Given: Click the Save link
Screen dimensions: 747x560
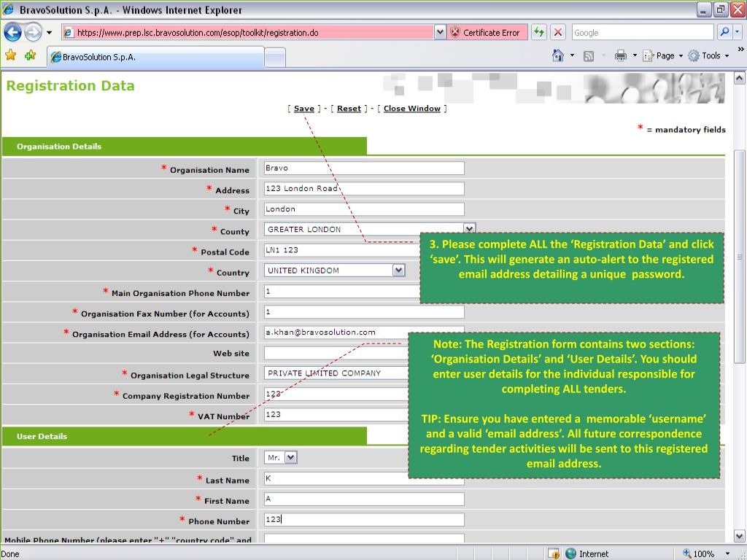Looking at the screenshot, I should [x=304, y=109].
